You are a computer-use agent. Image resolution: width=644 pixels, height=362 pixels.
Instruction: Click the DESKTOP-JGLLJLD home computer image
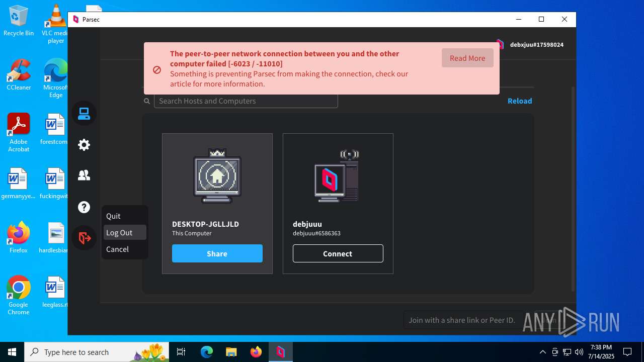point(217,176)
